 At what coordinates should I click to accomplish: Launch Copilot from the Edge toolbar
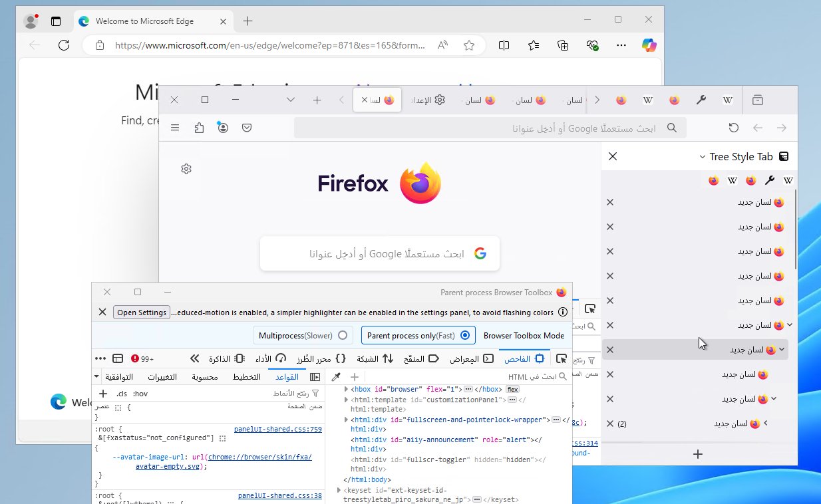649,45
